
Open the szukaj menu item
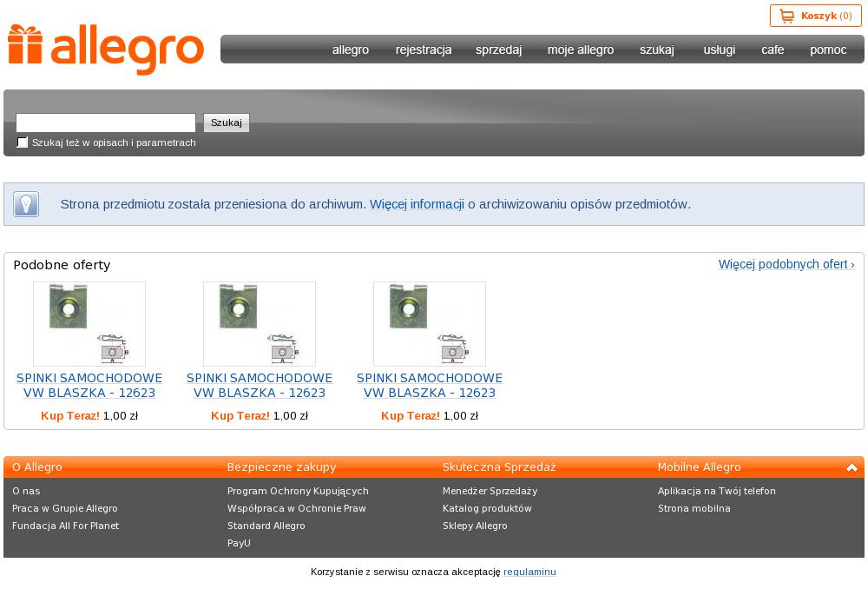point(657,50)
